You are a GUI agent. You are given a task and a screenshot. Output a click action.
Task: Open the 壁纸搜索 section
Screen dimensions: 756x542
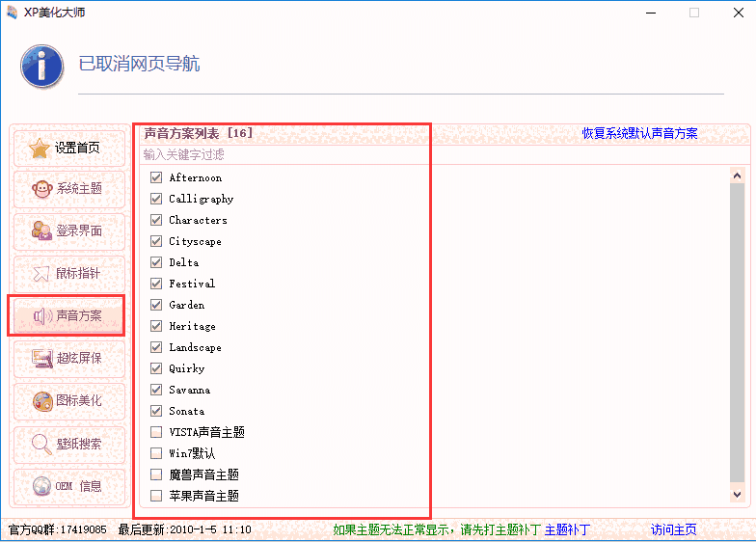point(69,444)
